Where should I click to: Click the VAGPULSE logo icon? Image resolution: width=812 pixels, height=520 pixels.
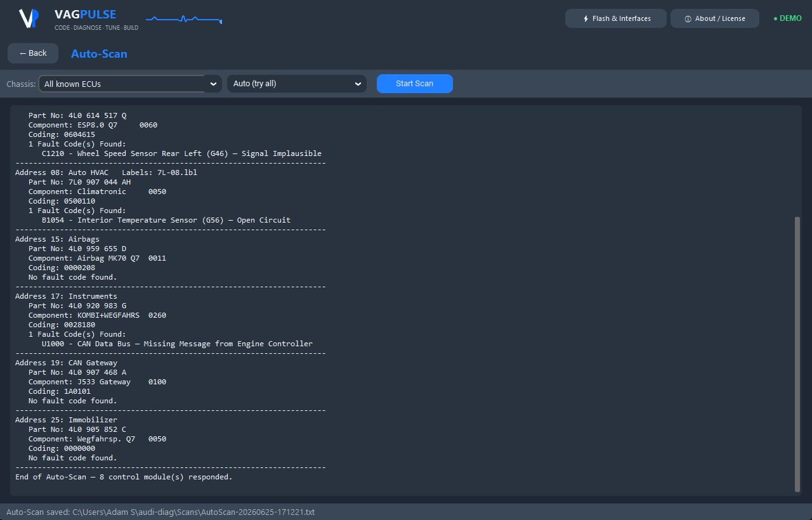(x=29, y=18)
